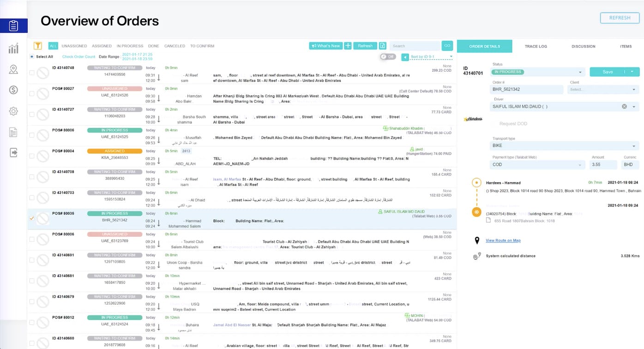Click the order Search input field
644x349 pixels.
pyautogui.click(x=415, y=46)
